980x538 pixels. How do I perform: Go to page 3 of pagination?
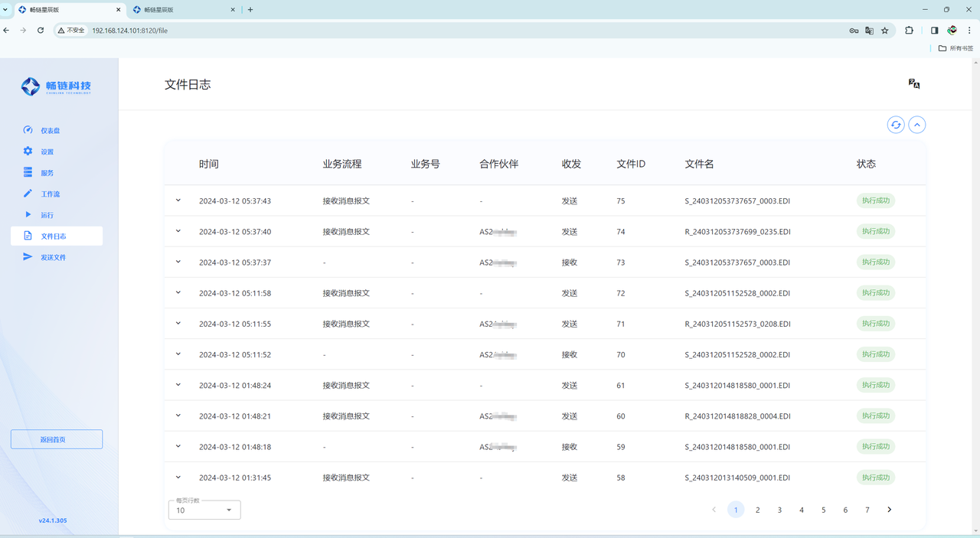pyautogui.click(x=779, y=510)
